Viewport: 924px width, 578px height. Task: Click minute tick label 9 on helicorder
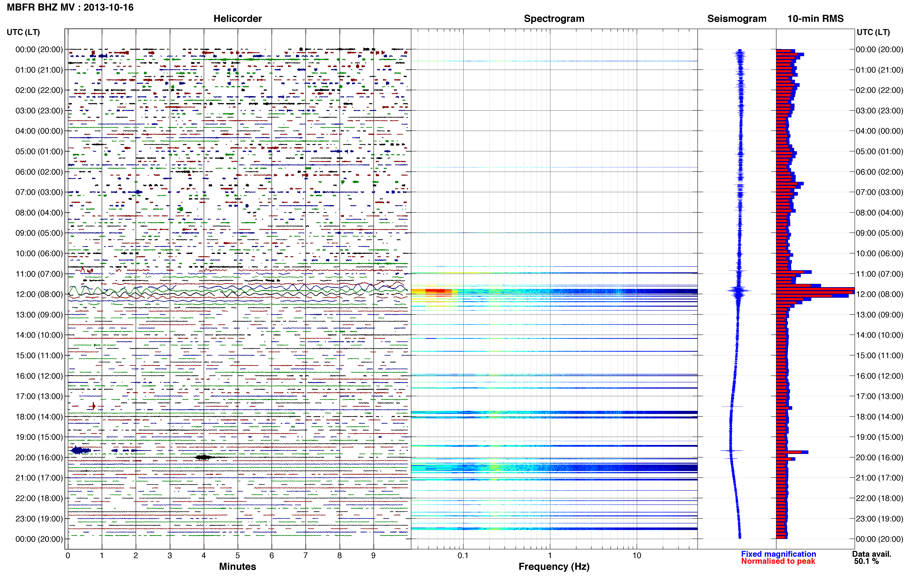pyautogui.click(x=373, y=555)
